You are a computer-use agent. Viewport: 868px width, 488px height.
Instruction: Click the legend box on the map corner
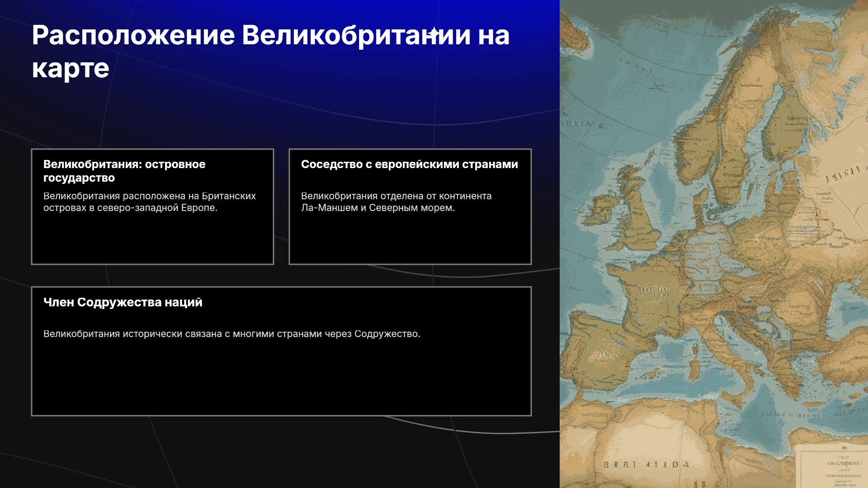(831, 465)
